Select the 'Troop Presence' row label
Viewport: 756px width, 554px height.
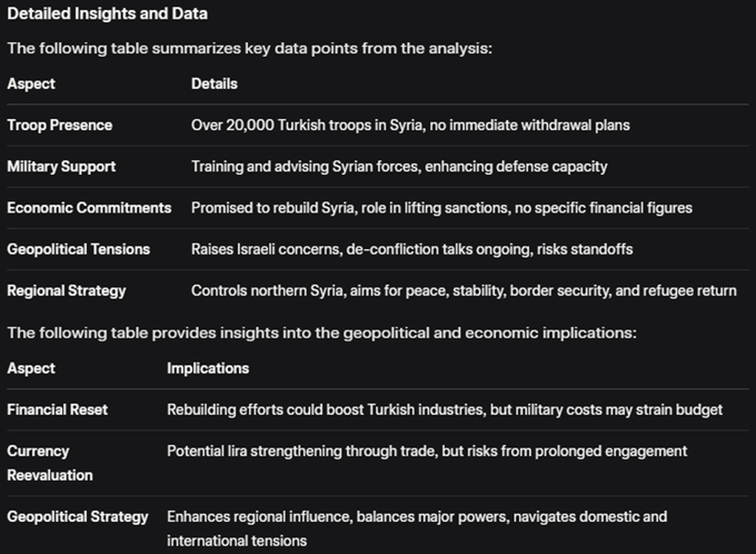click(x=60, y=126)
